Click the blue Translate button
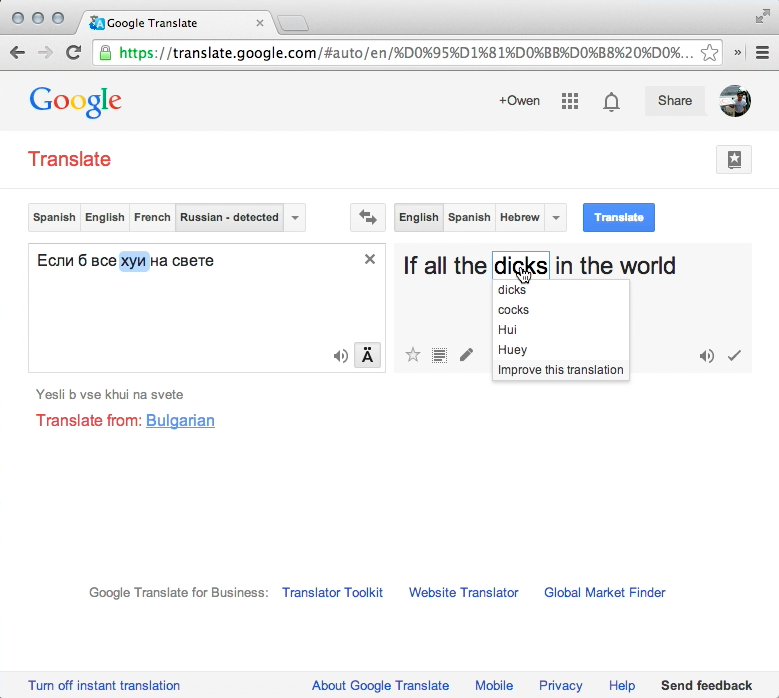The width and height of the screenshot is (779, 698). click(619, 217)
